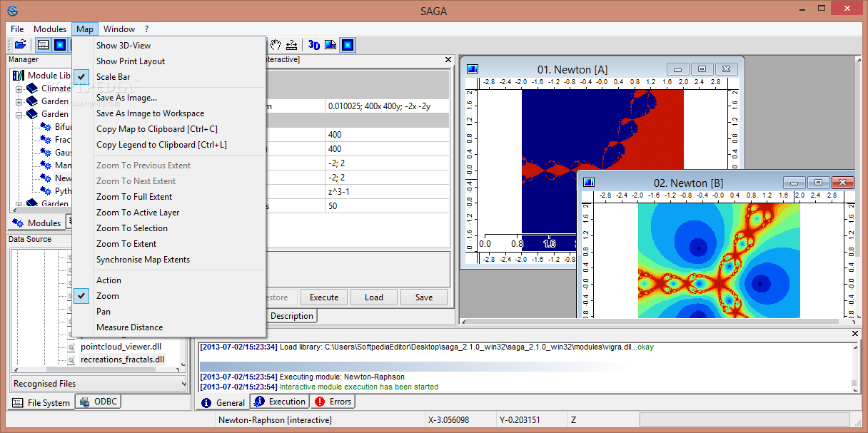868x433 pixels.
Task: Expand the first collapsed Garden tree node
Action: [19, 102]
